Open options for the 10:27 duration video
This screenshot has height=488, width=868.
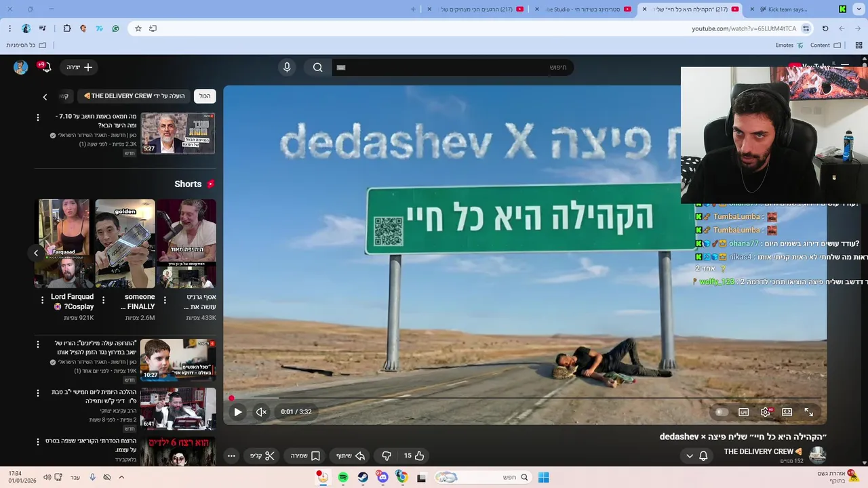[x=38, y=344]
